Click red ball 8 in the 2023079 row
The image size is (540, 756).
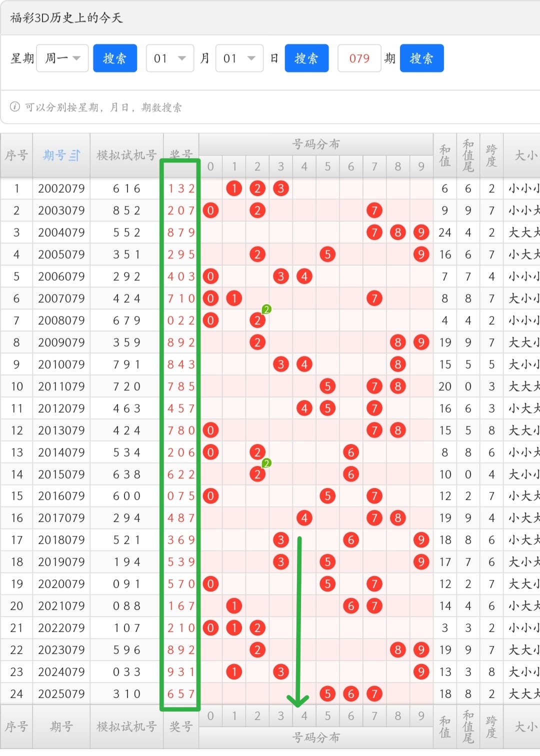[398, 650]
